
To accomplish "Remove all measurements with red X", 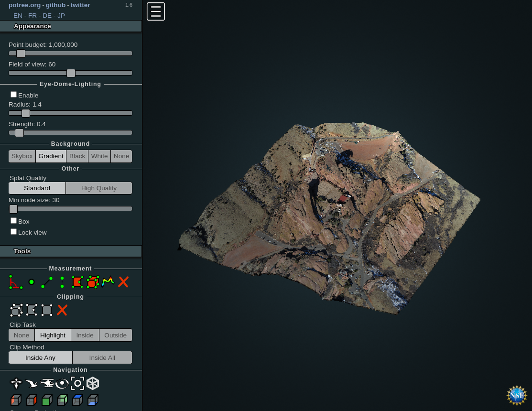I will [x=123, y=282].
